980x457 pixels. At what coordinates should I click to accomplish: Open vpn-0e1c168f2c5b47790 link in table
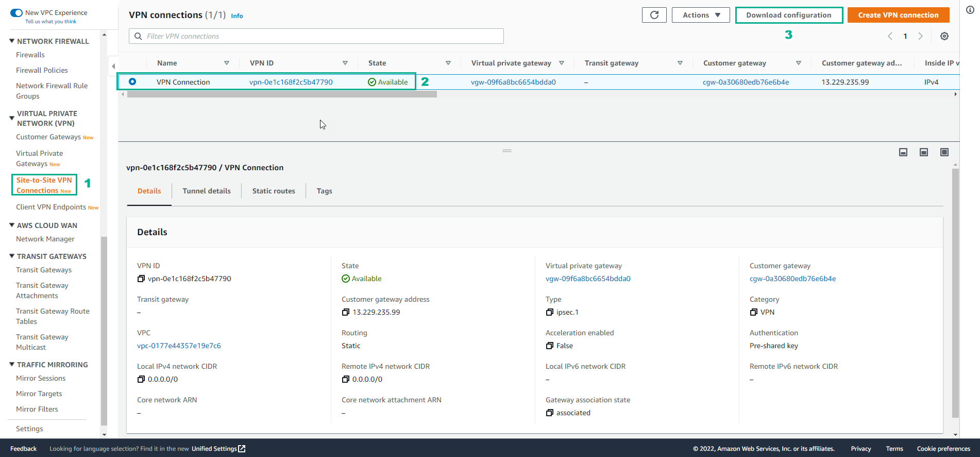tap(291, 82)
